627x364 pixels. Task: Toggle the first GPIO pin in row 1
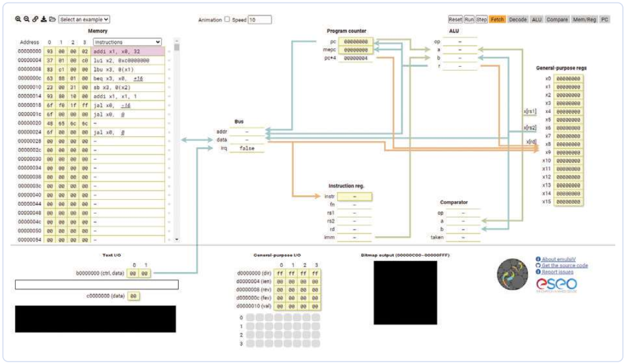point(250,327)
